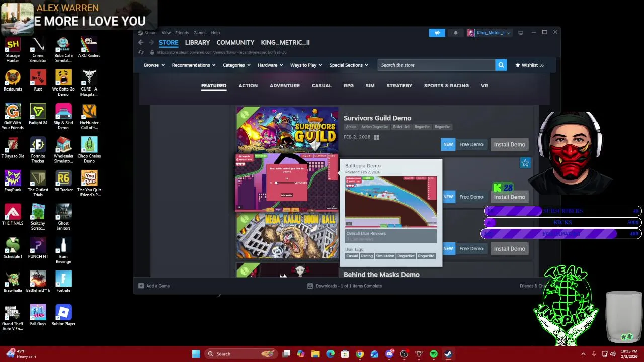Open Fall Guys desktop icon
644x362 pixels.
pos(38,315)
